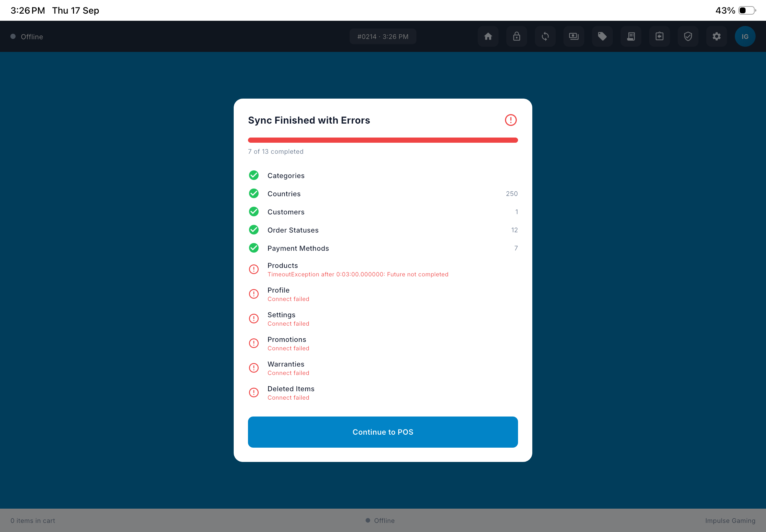Tap the error icon beside Warranties
766x532 pixels.
pos(254,368)
